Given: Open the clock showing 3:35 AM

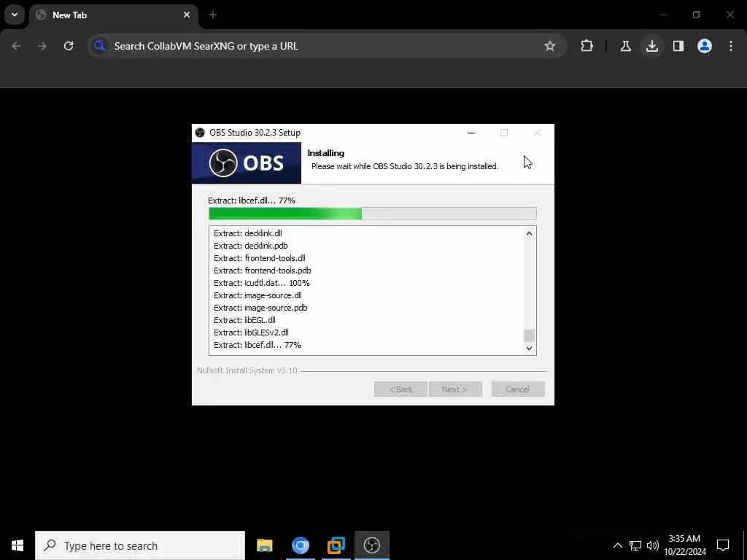Looking at the screenshot, I should (684, 545).
